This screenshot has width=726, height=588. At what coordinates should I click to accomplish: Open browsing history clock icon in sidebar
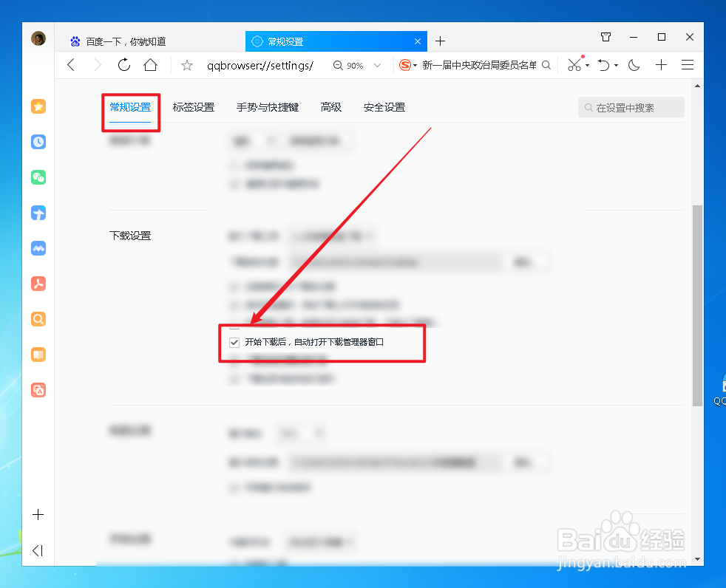(38, 142)
